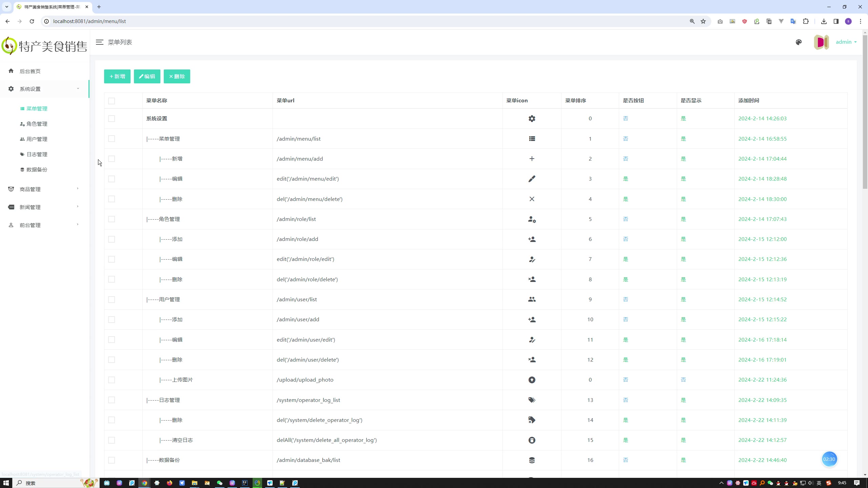Viewport: 868px width, 488px height.
Task: Open the theme palette icon
Action: tap(798, 42)
